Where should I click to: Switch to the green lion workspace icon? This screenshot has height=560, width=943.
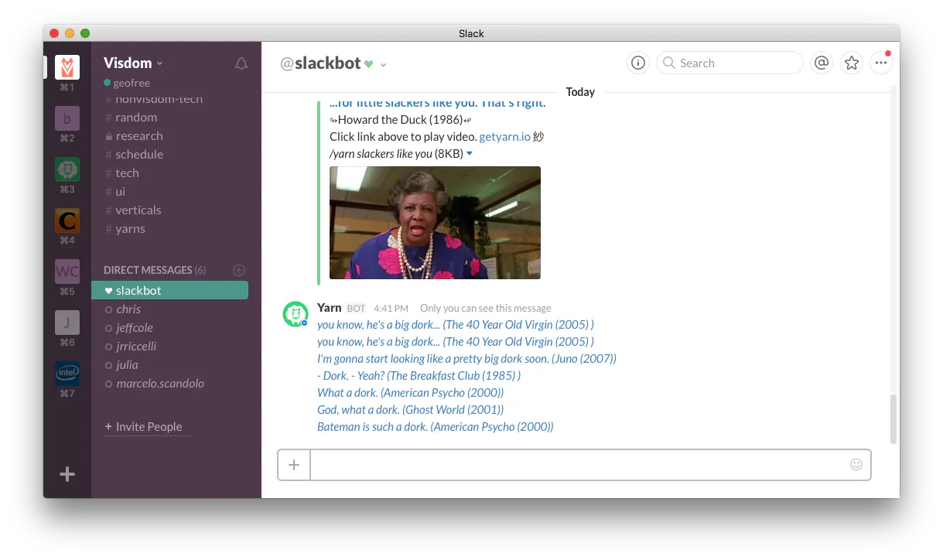[67, 169]
